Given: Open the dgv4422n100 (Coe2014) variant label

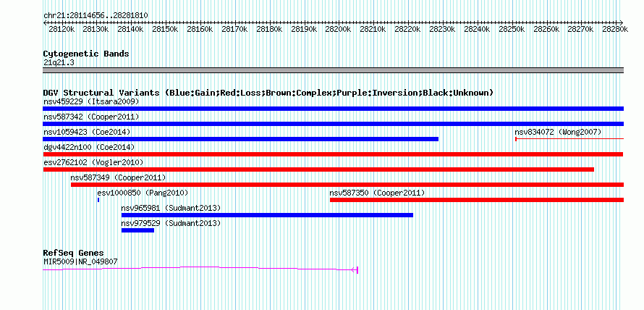Looking at the screenshot, I should tap(89, 147).
